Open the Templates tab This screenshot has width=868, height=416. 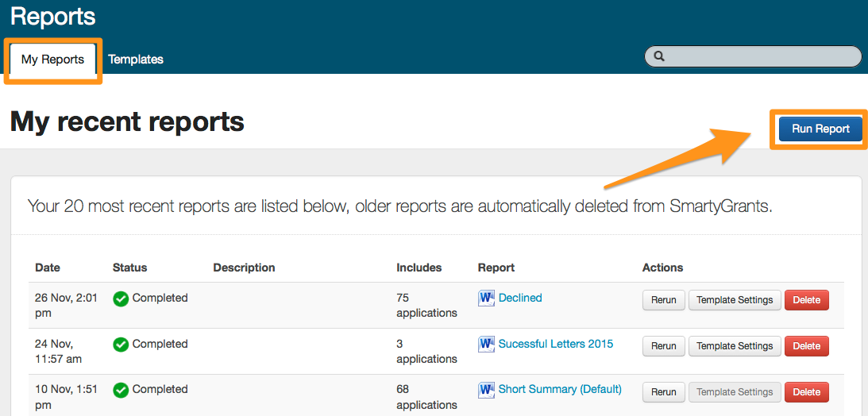(136, 60)
